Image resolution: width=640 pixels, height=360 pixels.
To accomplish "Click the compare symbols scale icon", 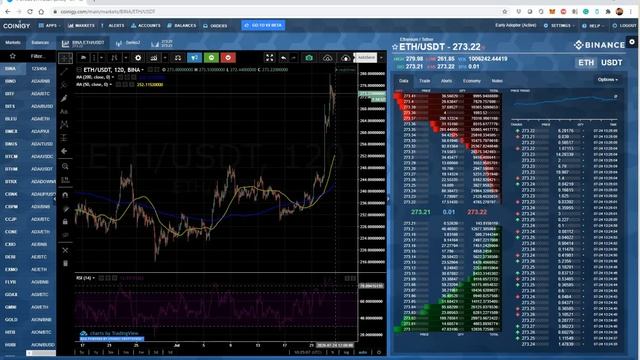I will coord(178,58).
